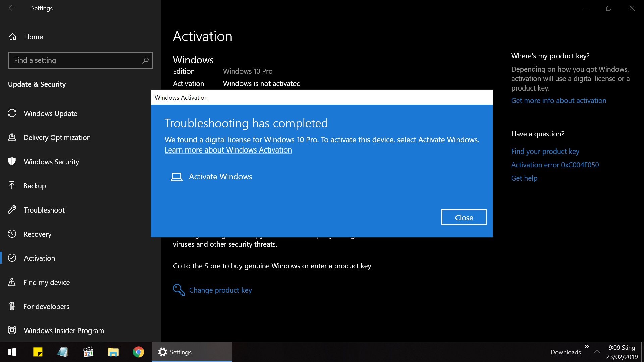Open Google Chrome from the taskbar
Image resolution: width=644 pixels, height=362 pixels.
(x=138, y=352)
